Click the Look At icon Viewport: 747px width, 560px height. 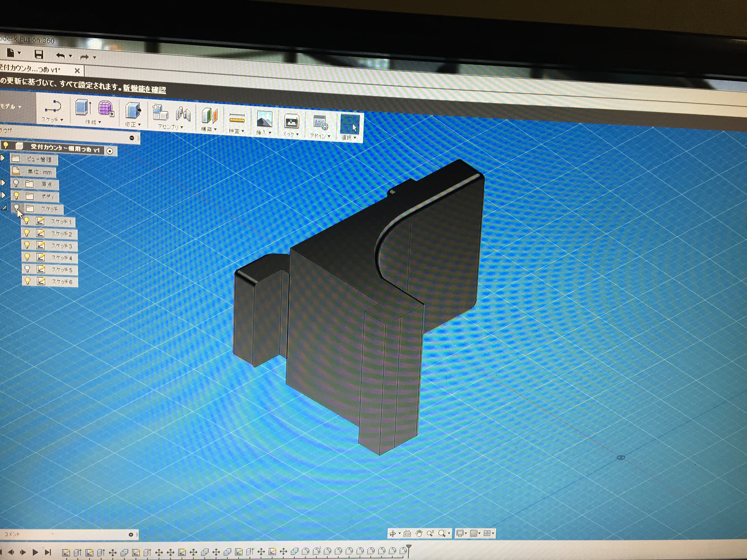point(407,533)
